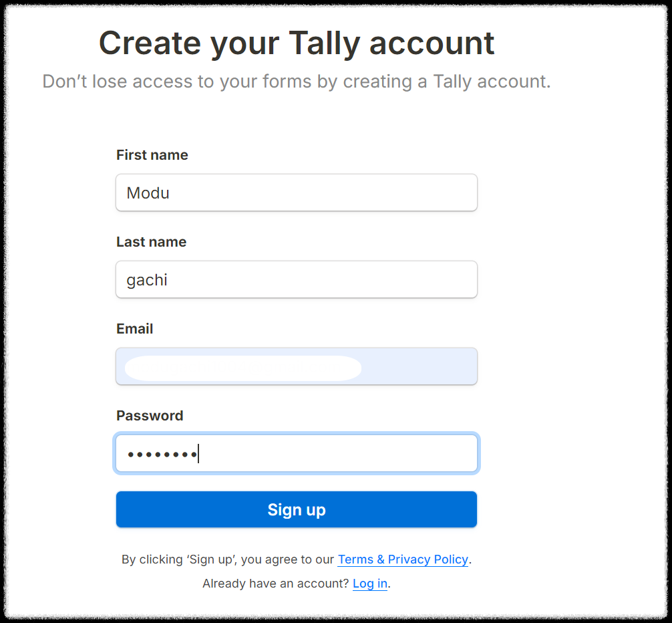672x623 pixels.
Task: Click the Last name label
Action: [x=151, y=241]
